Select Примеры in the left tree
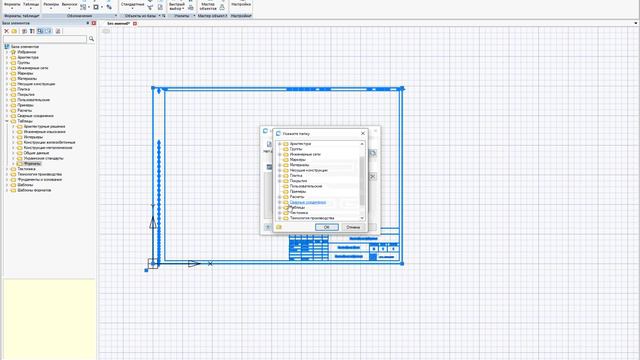This screenshot has height=360, width=640. pyautogui.click(x=26, y=105)
